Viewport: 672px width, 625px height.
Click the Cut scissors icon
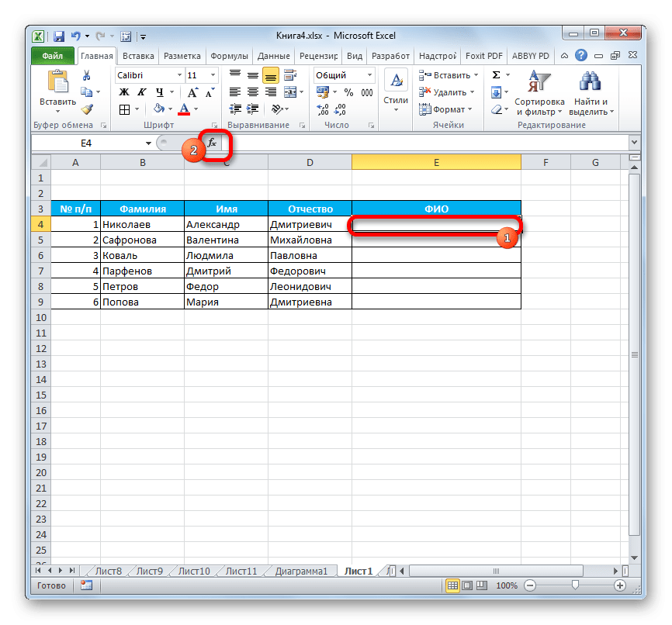tap(87, 75)
